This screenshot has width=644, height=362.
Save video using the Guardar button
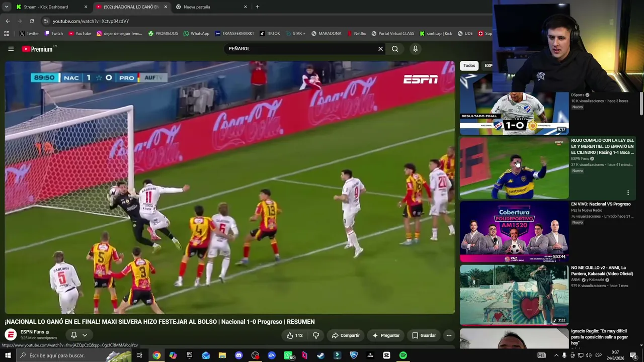(x=424, y=335)
